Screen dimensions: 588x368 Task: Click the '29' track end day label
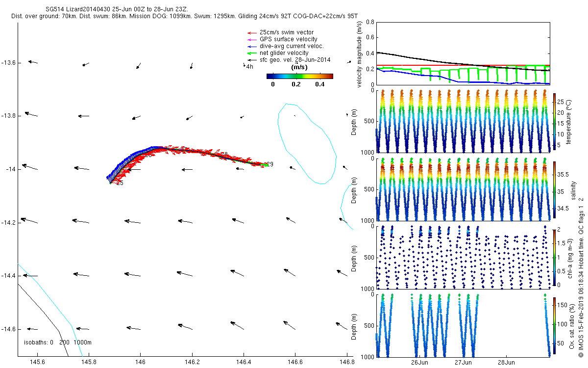coord(270,164)
